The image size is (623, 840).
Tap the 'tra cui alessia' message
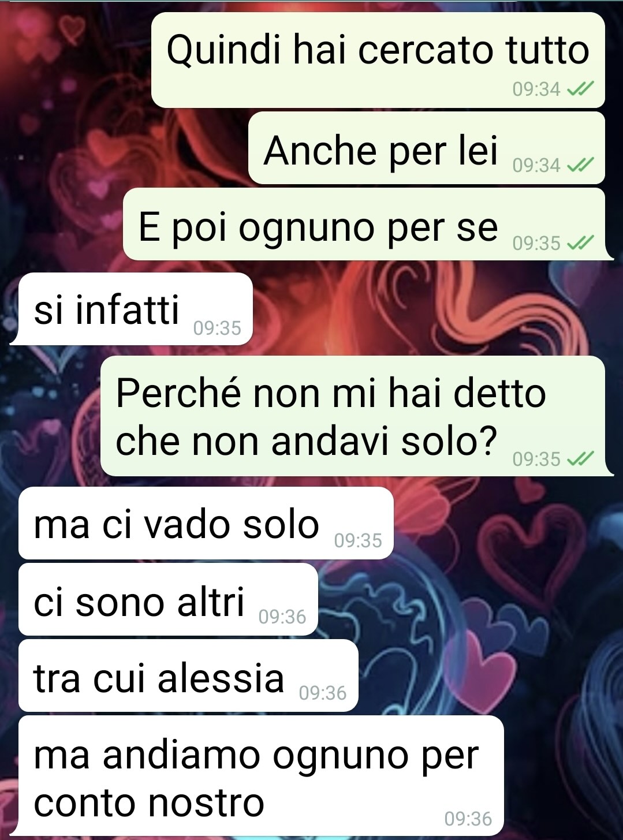point(188,675)
